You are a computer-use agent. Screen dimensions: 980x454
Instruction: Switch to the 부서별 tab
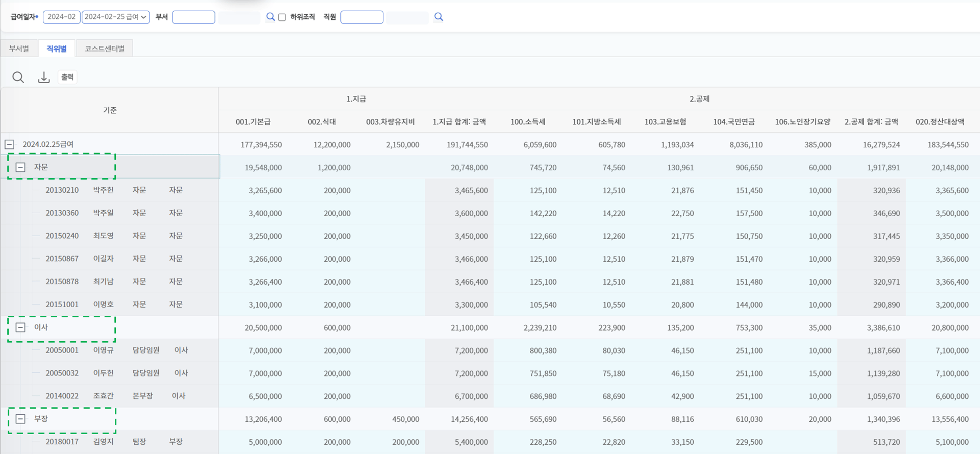(x=19, y=48)
